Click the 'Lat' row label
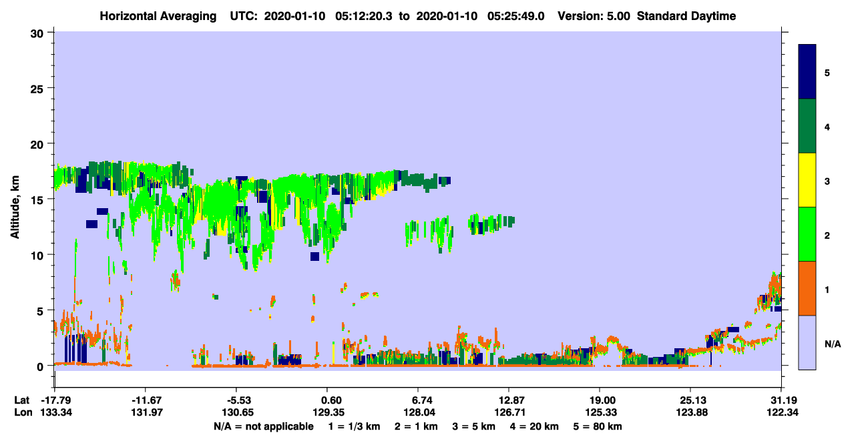The image size is (868, 445). 21,400
